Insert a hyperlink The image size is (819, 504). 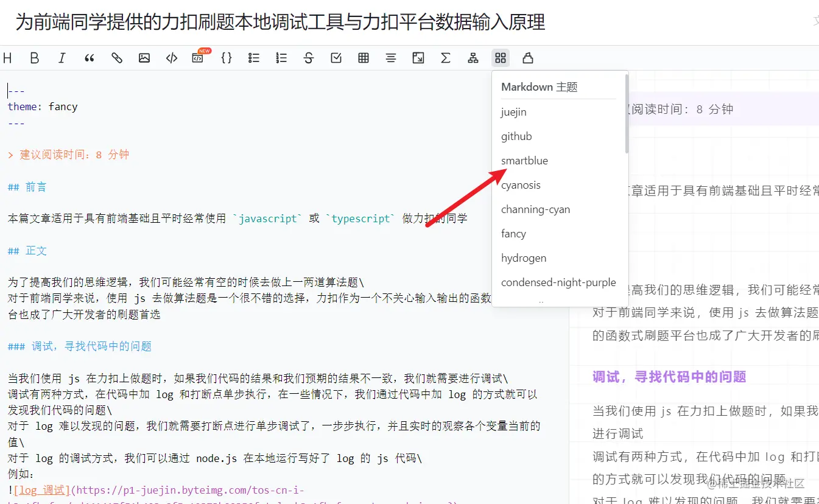click(116, 58)
